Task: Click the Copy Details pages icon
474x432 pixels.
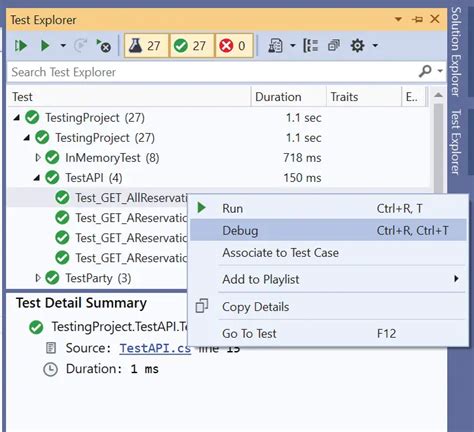Action: [x=202, y=306]
